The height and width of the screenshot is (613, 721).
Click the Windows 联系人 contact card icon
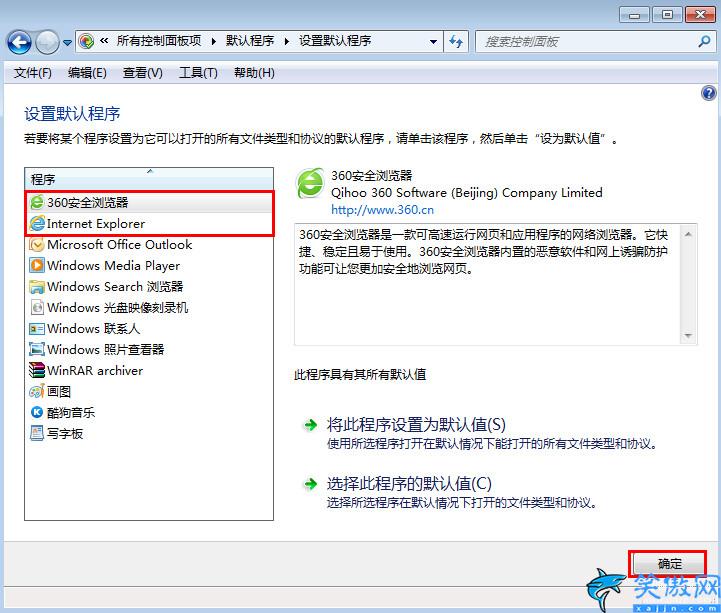click(37, 328)
